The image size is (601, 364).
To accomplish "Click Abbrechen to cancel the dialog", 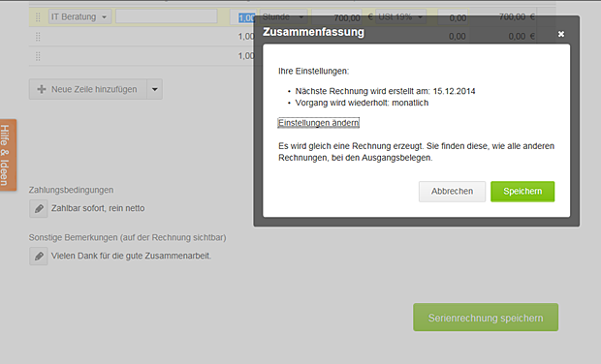I will point(452,192).
